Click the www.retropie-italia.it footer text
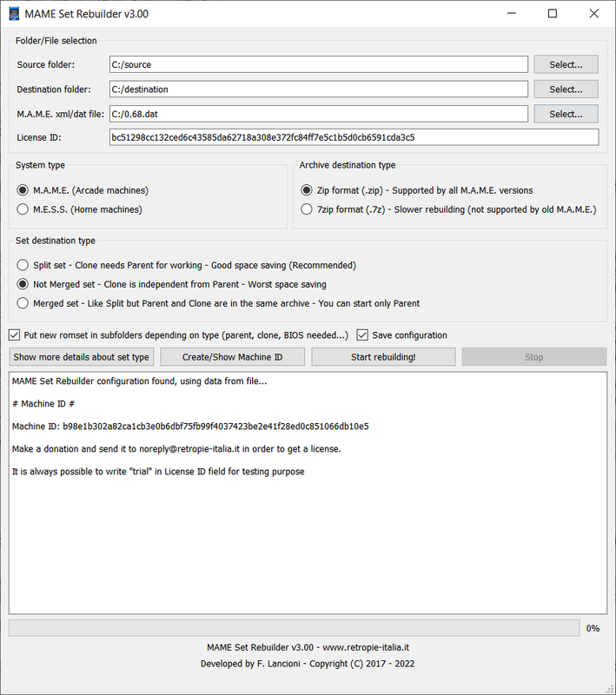The image size is (616, 695). (366, 647)
